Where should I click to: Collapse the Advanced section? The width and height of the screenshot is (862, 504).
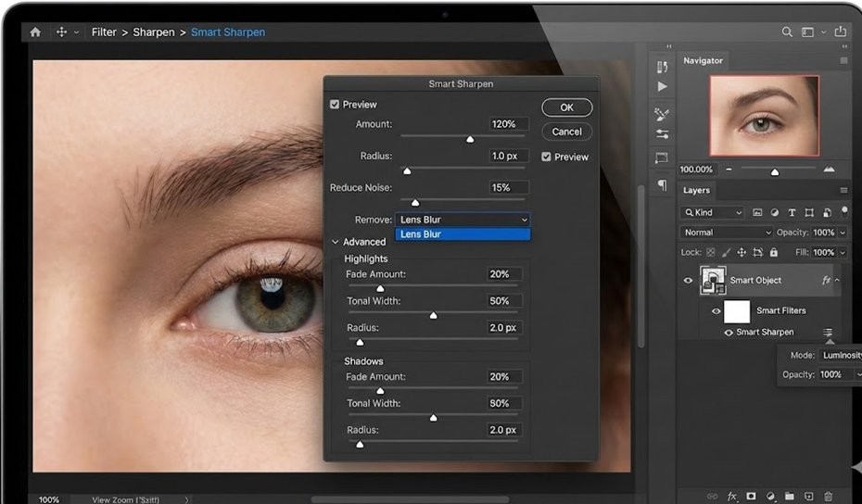(x=335, y=242)
